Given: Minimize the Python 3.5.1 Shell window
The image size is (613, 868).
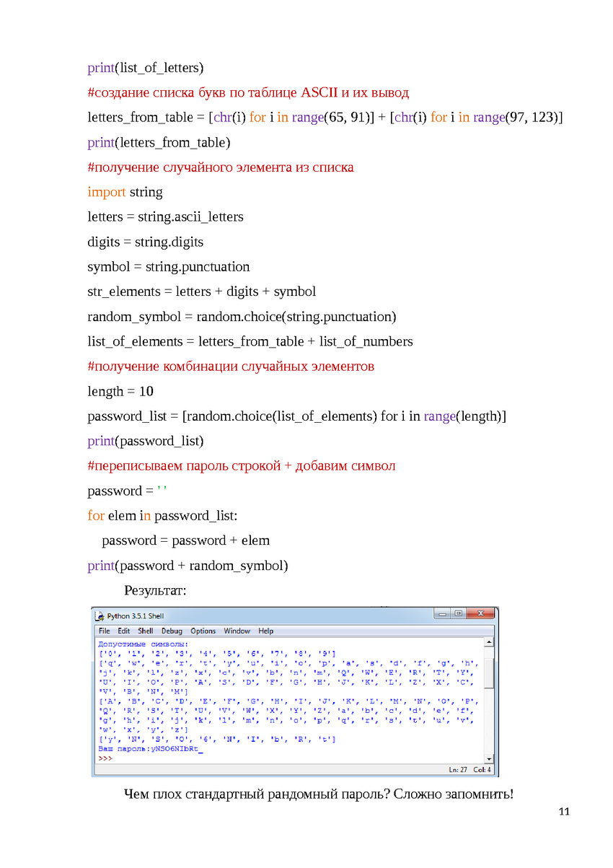Looking at the screenshot, I should pyautogui.click(x=441, y=614).
